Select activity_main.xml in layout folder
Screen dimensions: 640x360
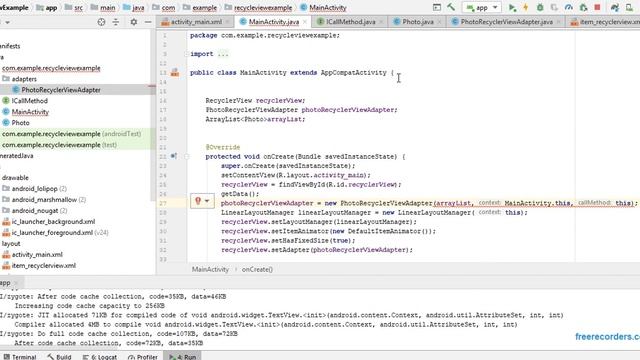click(x=32, y=255)
